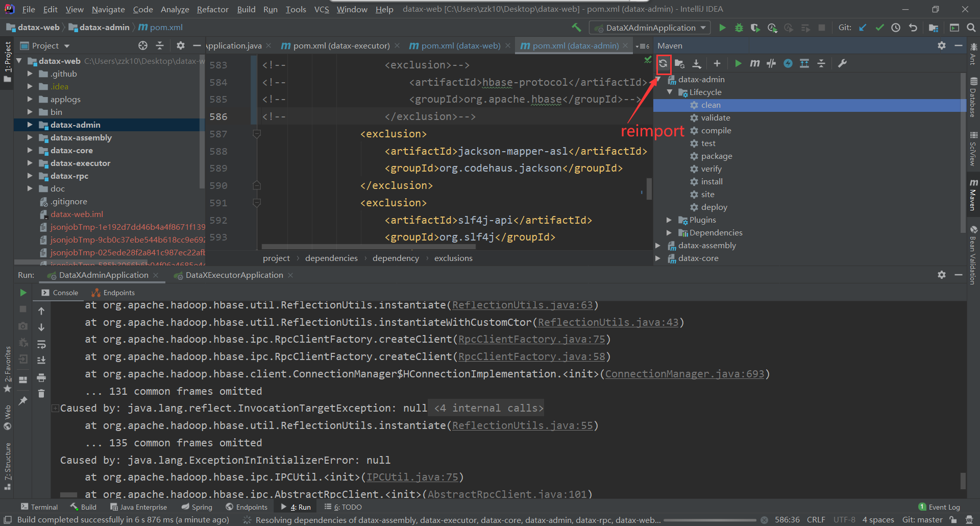Open ReflectionUtils.java:63 stack trace link
This screenshot has width=980, height=526.
522,305
